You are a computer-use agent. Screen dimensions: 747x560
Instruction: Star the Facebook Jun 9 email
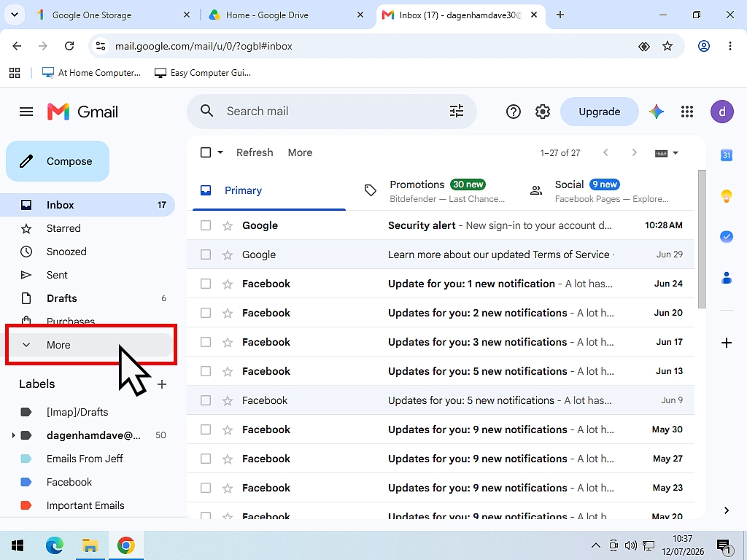pyautogui.click(x=228, y=401)
